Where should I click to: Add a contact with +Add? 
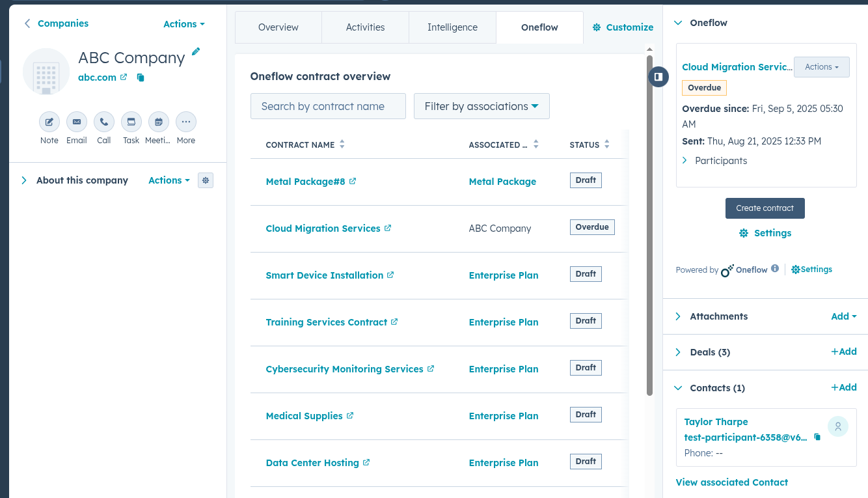coord(844,387)
